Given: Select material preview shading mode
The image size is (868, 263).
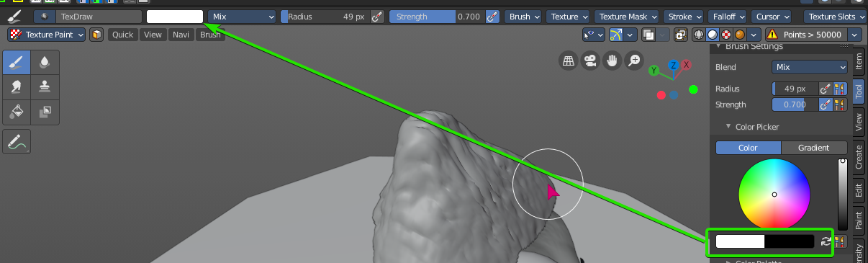Looking at the screenshot, I should coord(725,35).
